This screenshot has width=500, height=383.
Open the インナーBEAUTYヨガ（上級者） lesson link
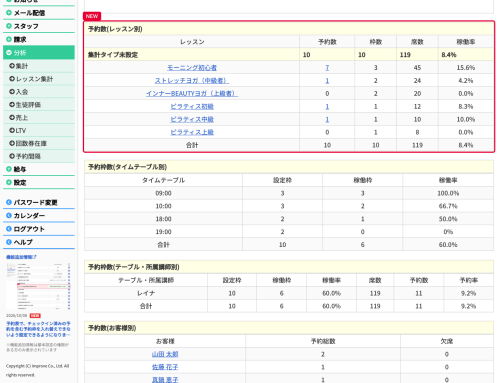(x=192, y=94)
